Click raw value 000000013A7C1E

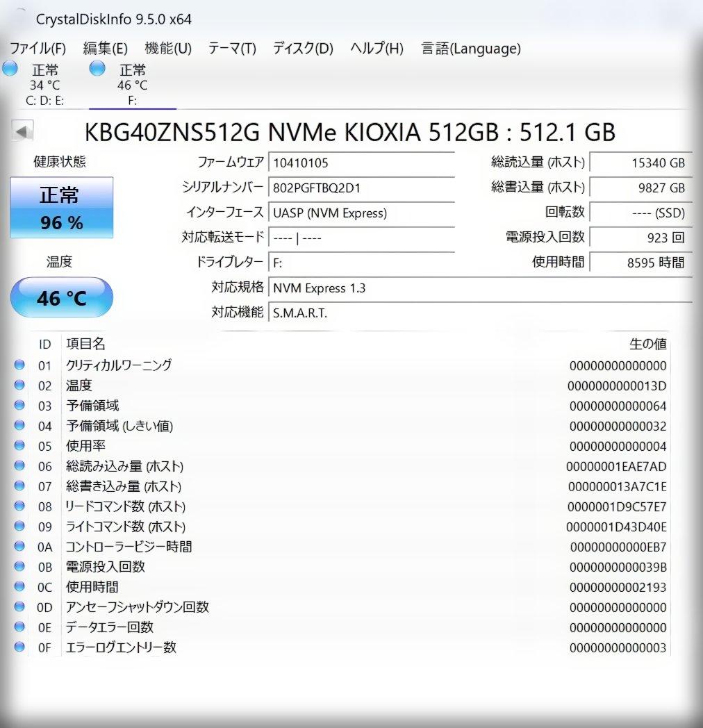pyautogui.click(x=618, y=486)
